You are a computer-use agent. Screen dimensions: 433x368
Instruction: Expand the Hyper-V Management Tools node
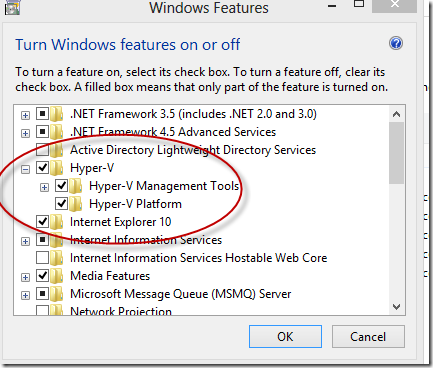click(x=44, y=187)
